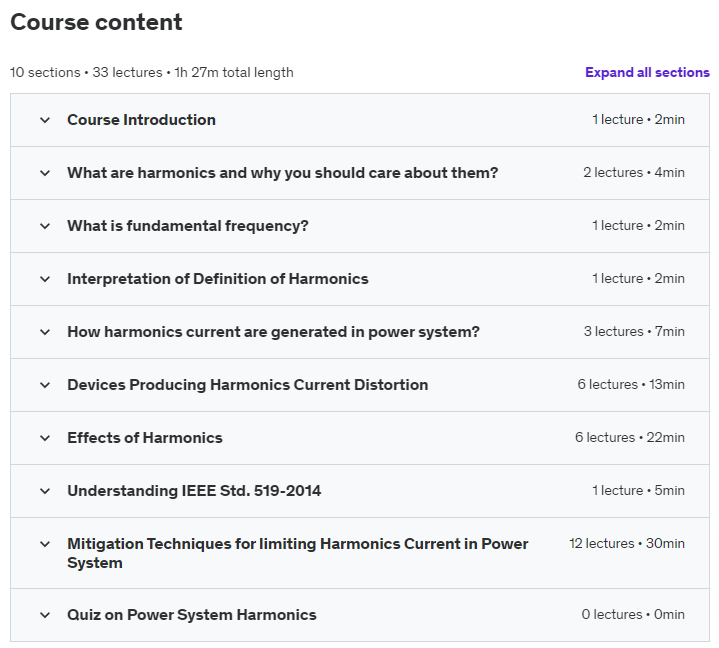The width and height of the screenshot is (719, 648).
Task: Toggle chevron next to What is fundamental frequency
Action: click(45, 226)
